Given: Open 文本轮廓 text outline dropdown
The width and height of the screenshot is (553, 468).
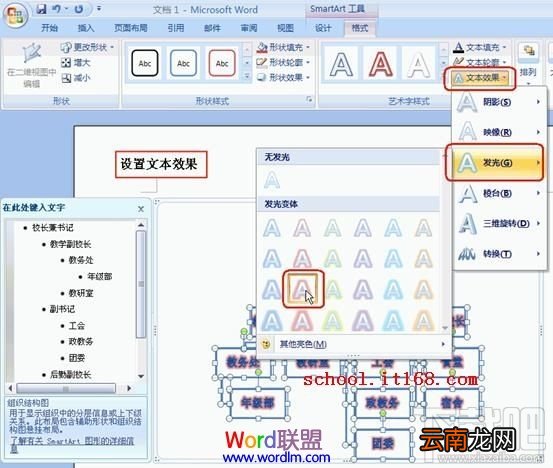Looking at the screenshot, I should pos(480,62).
